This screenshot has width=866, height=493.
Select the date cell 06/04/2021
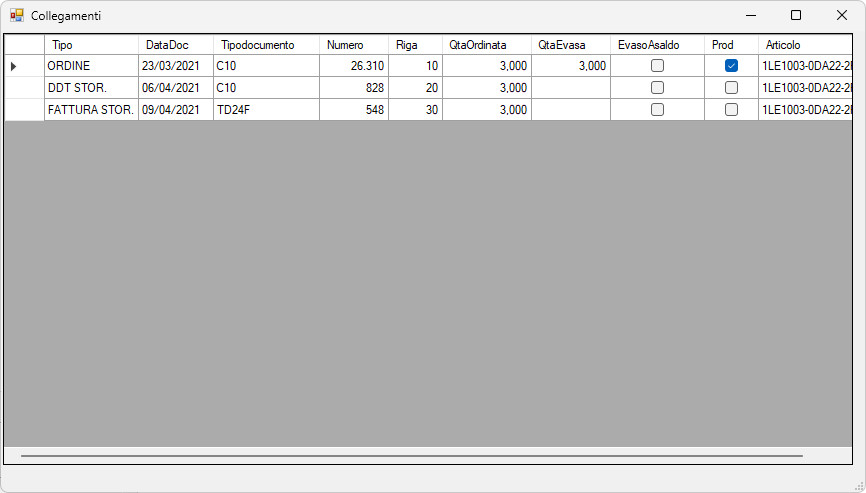176,88
